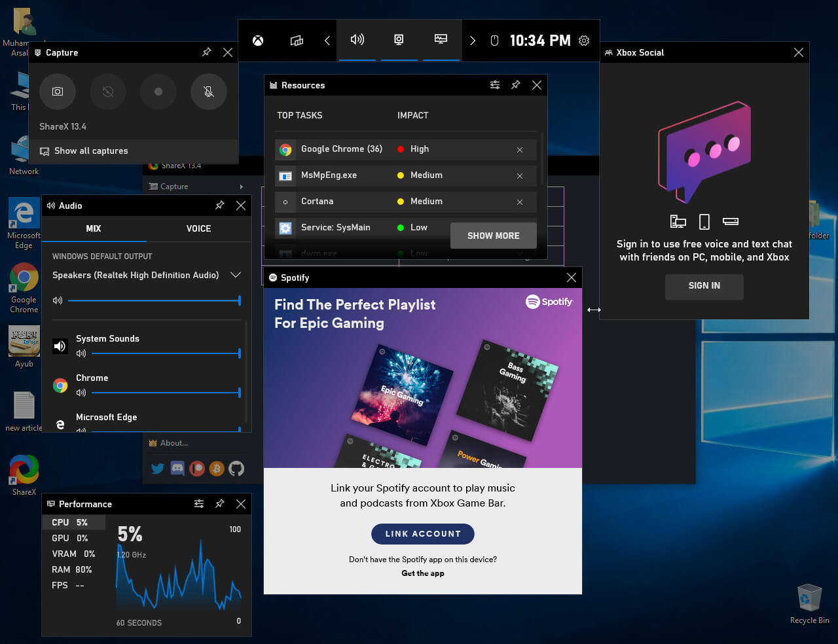The width and height of the screenshot is (838, 644).
Task: Adjust the speakers master volume slider
Action: [x=155, y=300]
